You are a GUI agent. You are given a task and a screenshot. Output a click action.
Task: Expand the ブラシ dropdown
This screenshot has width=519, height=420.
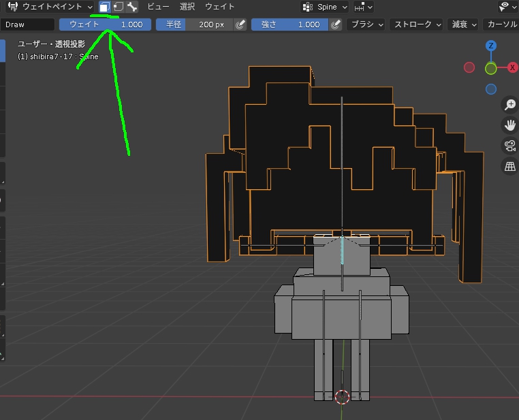366,25
